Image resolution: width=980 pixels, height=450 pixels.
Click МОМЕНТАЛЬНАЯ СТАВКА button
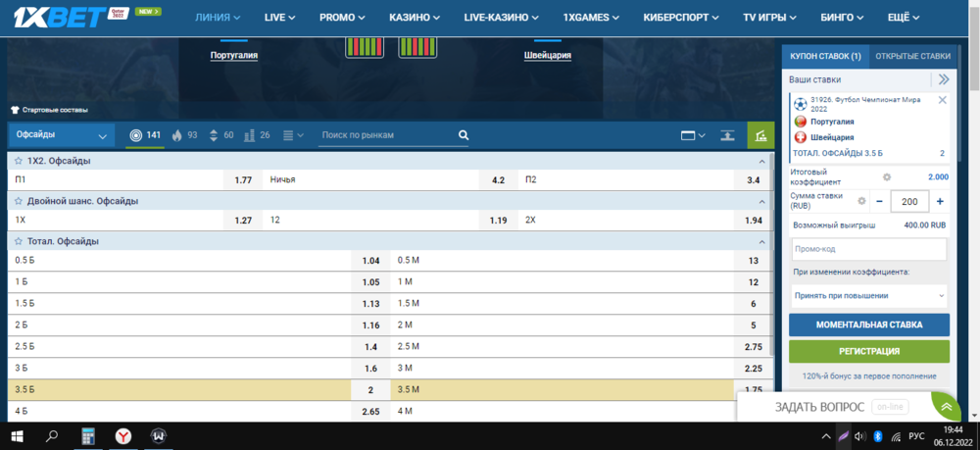coord(868,325)
